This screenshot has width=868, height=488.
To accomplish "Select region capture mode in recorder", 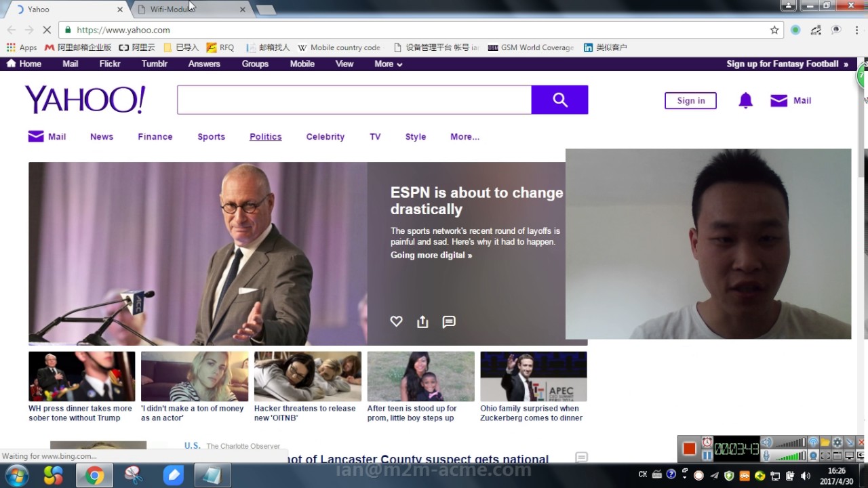I will coord(825,455).
